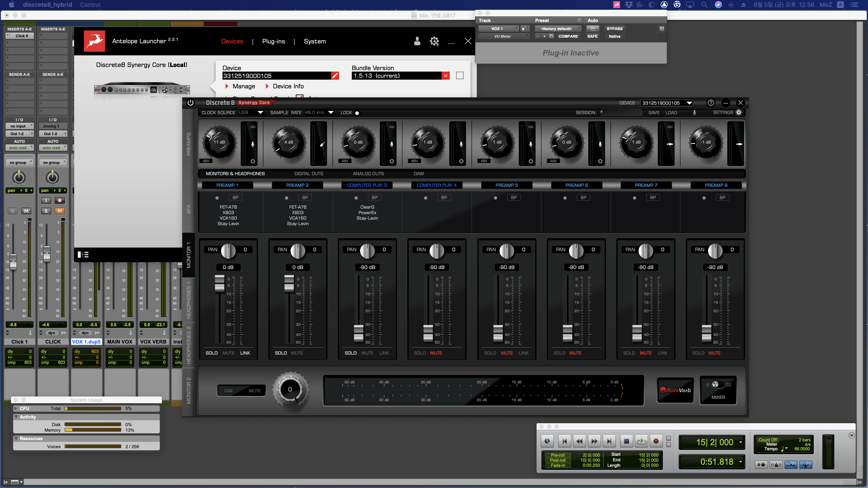This screenshot has height=488, width=868.
Task: Open the AuraVerb reverb panel
Action: (x=675, y=390)
